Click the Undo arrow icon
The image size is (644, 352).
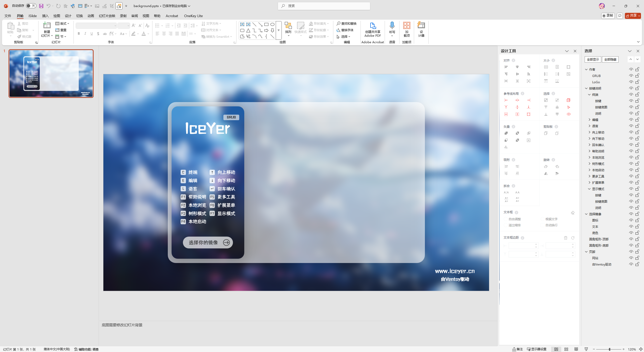pyautogui.click(x=48, y=6)
